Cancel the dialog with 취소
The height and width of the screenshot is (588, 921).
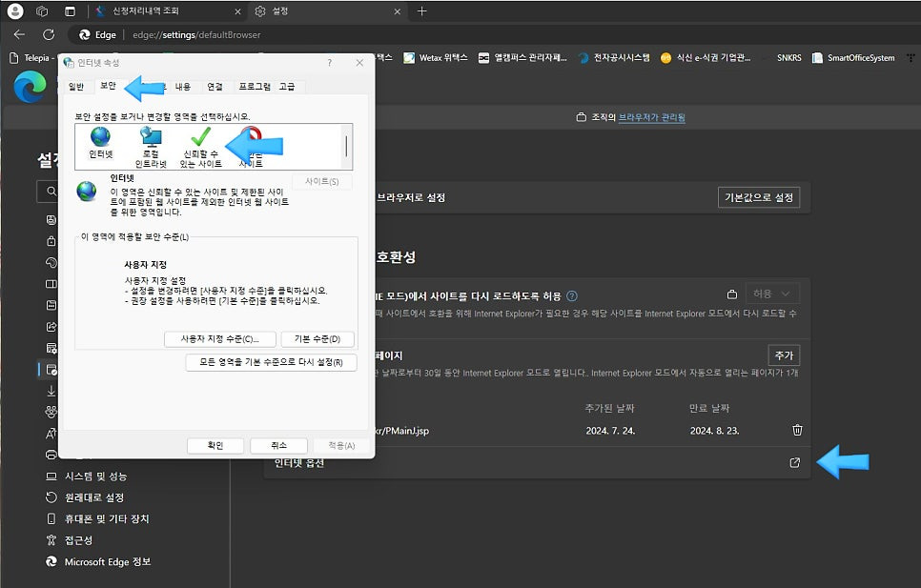(278, 445)
